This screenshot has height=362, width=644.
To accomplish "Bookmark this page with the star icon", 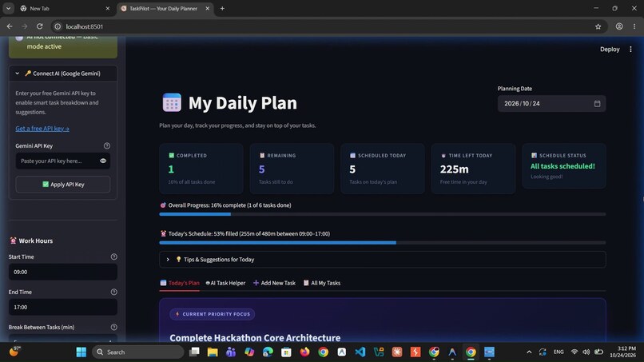I will point(598,26).
